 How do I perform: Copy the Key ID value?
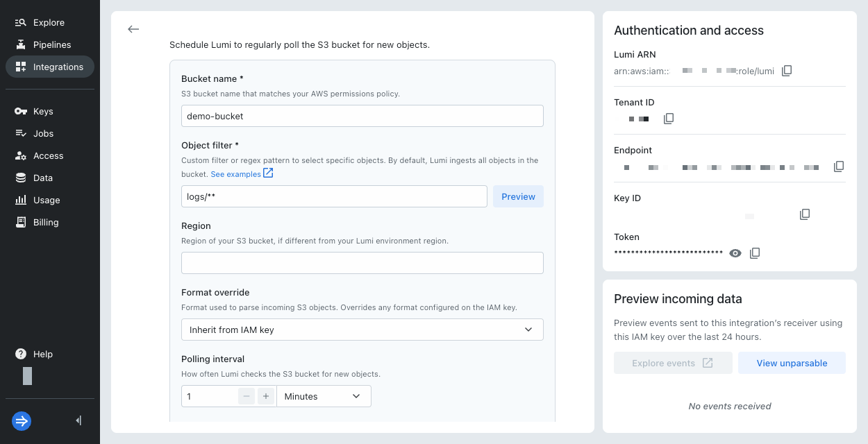pos(805,214)
